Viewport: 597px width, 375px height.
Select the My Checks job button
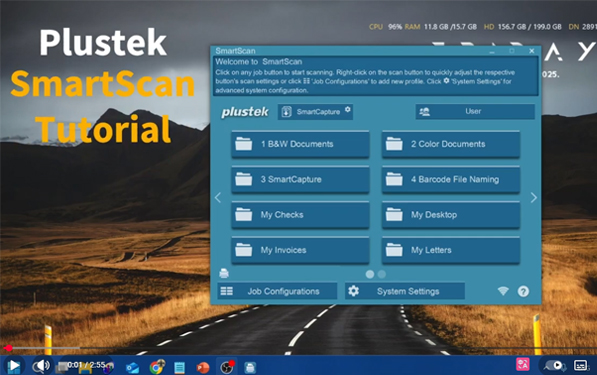(x=300, y=215)
